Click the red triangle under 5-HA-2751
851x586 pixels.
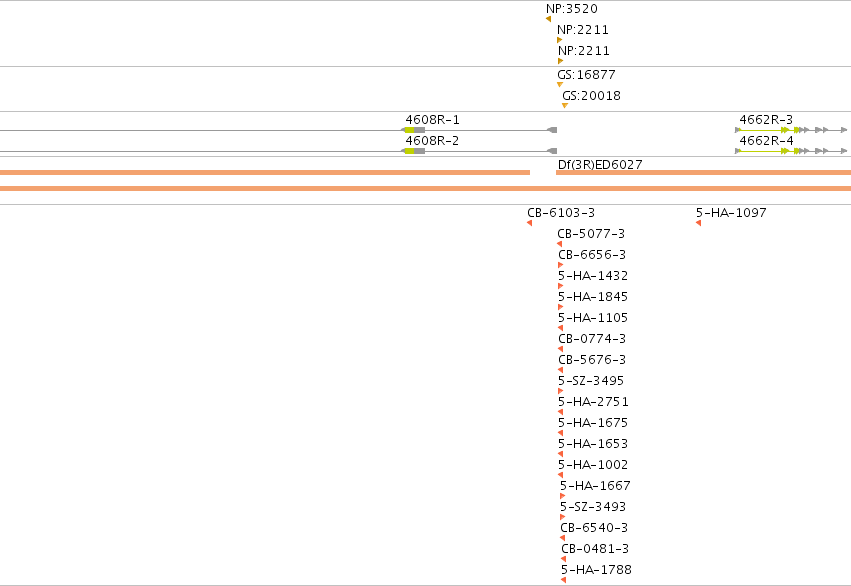coord(561,412)
